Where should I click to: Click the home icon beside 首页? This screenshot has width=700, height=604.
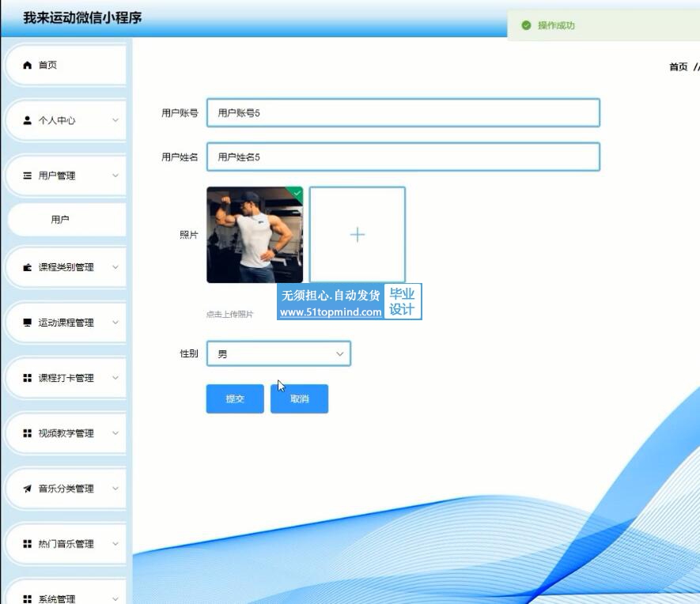pos(27,65)
